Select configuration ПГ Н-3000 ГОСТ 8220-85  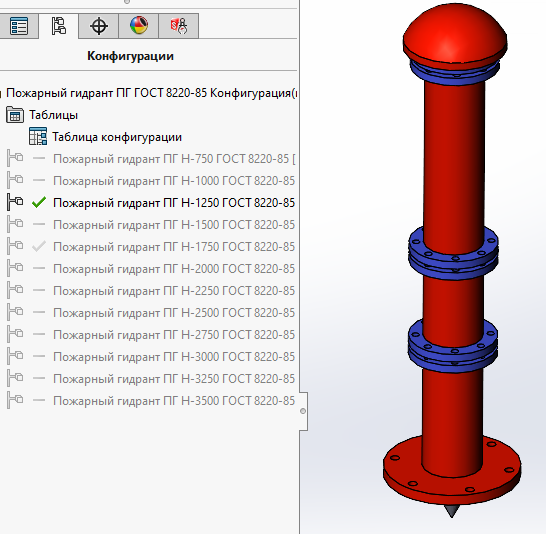pos(174,357)
